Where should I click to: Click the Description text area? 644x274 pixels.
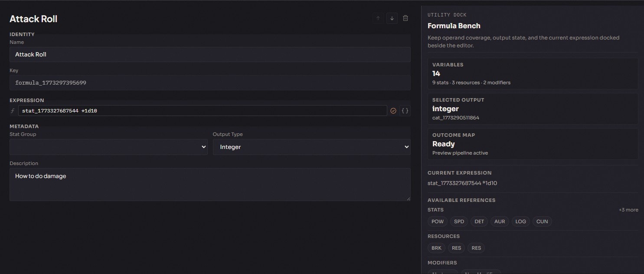[x=210, y=185]
